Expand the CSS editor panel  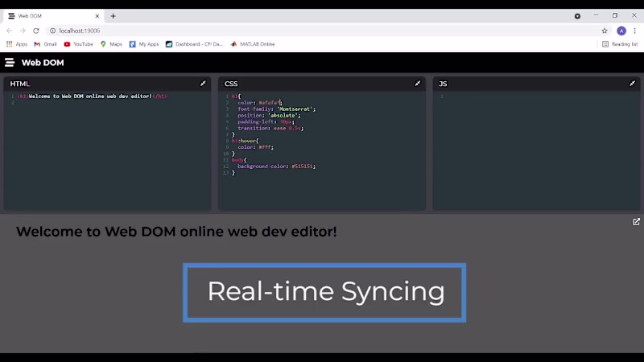coord(418,84)
